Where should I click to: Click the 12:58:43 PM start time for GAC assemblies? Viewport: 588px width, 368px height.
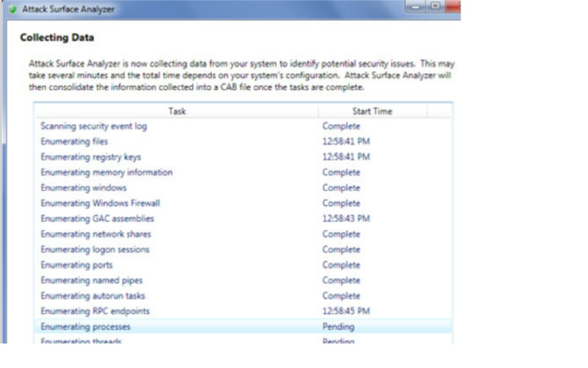346,218
